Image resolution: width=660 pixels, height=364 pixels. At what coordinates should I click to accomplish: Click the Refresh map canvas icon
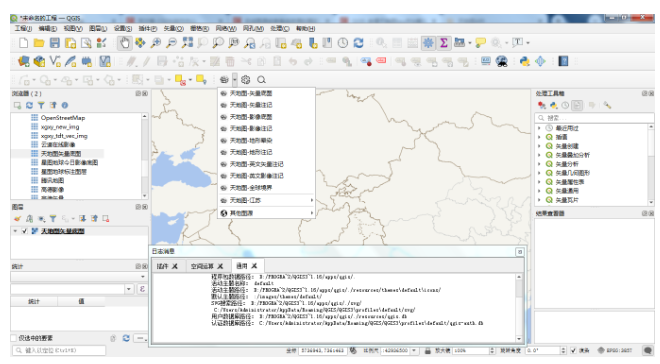click(358, 43)
